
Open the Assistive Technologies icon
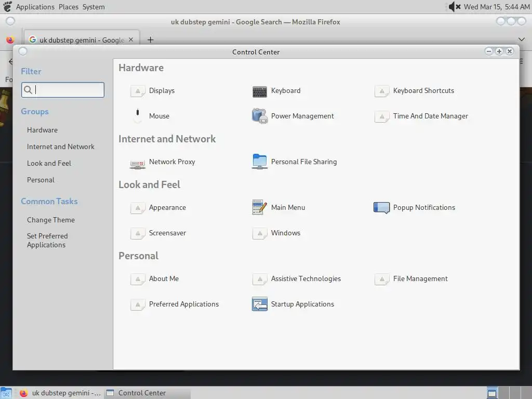[260, 279]
